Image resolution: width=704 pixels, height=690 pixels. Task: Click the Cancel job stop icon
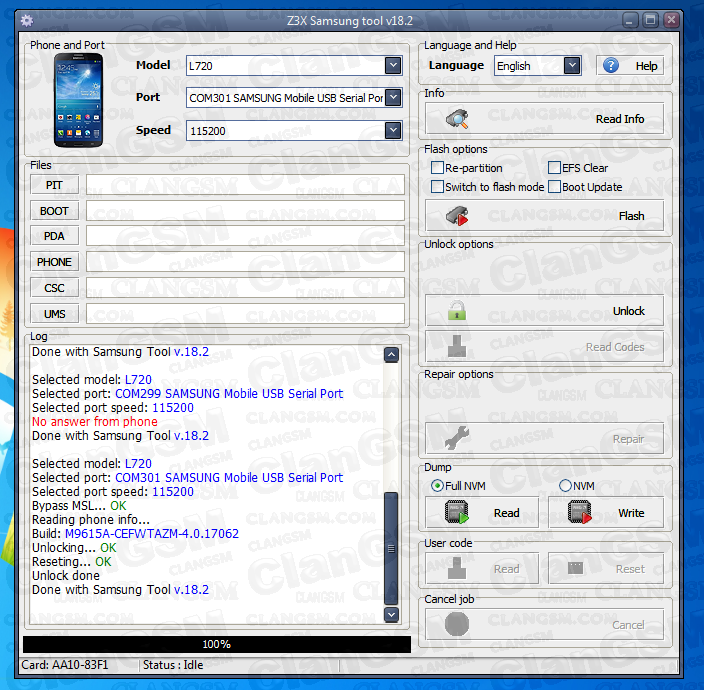click(457, 624)
